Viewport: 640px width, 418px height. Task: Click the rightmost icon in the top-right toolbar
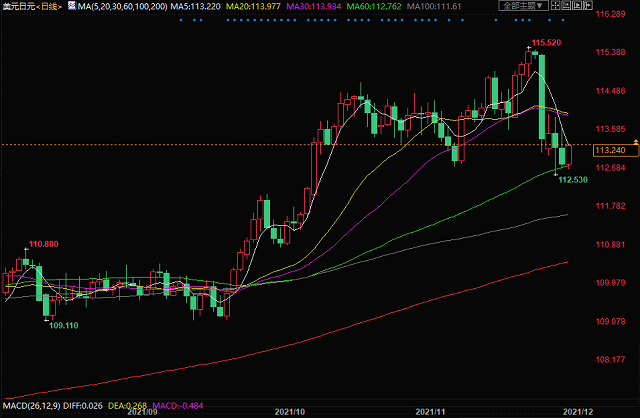(x=586, y=6)
